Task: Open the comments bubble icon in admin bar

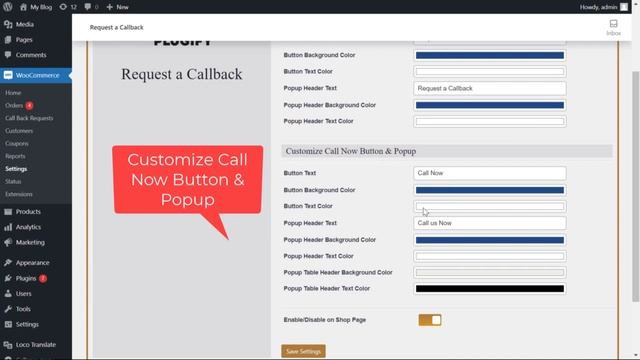Action: click(88, 7)
